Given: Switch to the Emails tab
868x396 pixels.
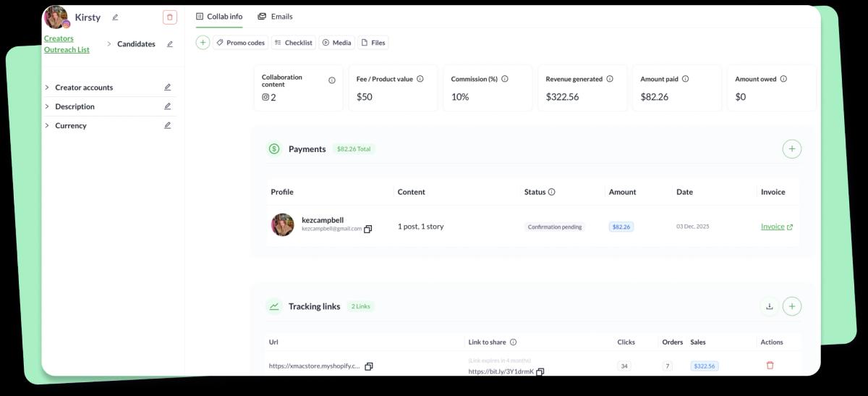Looking at the screenshot, I should (275, 17).
